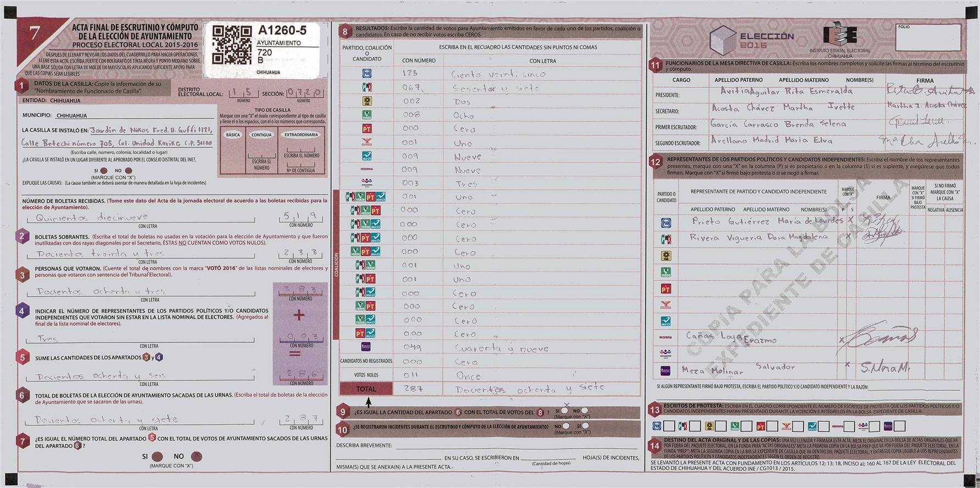
Task: Mark the NO oval in section 10
Action: 566,426
